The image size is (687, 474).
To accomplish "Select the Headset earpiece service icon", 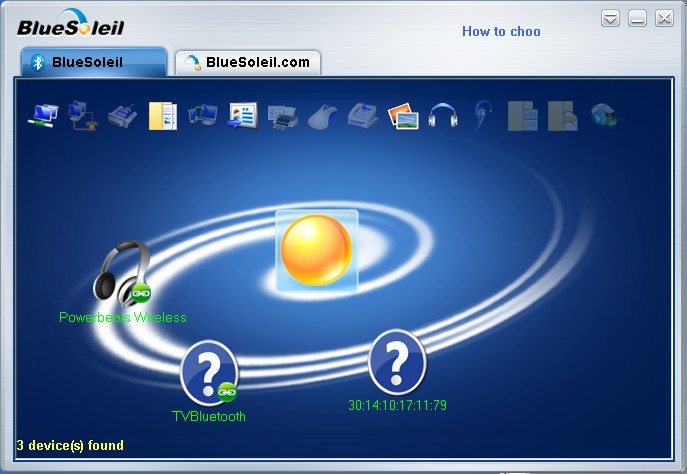I will click(x=483, y=116).
